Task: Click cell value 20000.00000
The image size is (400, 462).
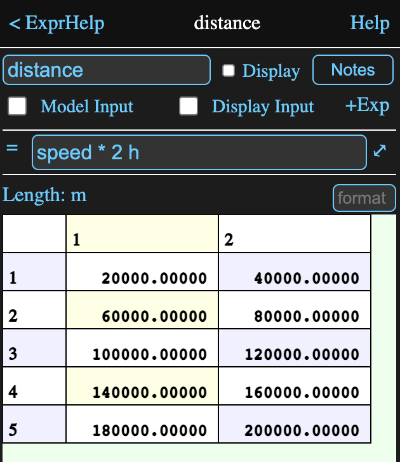Action: coord(142,271)
